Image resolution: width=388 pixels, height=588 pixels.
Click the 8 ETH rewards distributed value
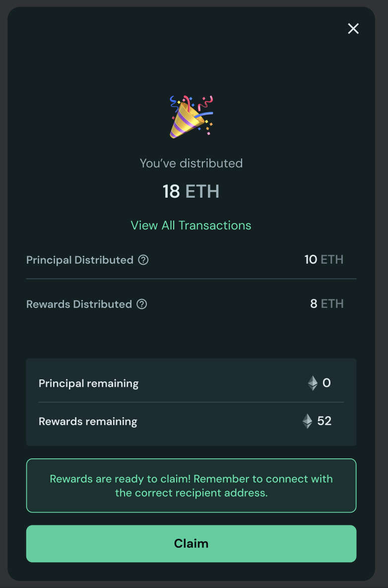point(326,304)
